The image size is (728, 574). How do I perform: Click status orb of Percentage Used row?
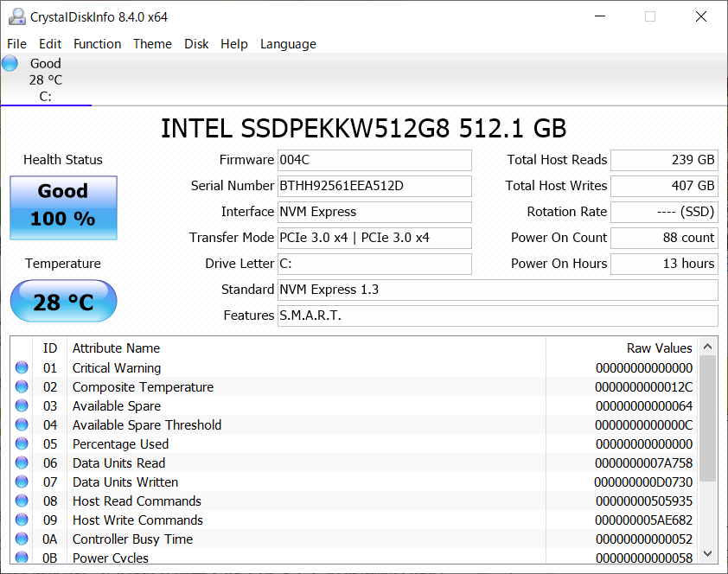(x=22, y=443)
